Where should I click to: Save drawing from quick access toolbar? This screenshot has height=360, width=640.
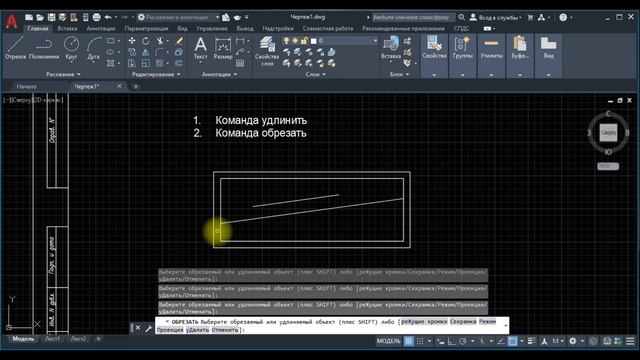pos(51,17)
